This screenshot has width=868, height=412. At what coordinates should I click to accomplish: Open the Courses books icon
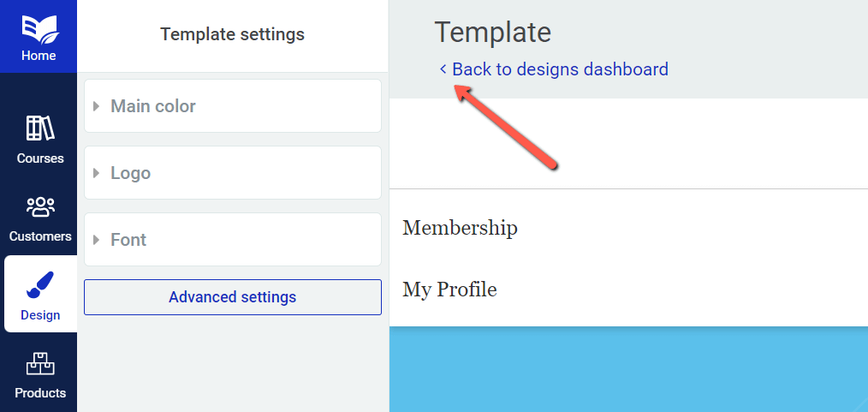click(40, 128)
